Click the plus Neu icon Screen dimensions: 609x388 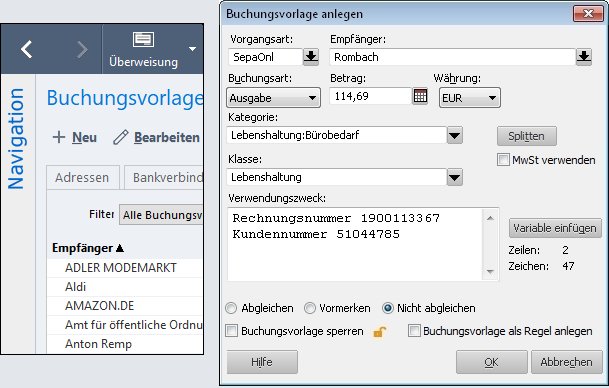[x=59, y=137]
